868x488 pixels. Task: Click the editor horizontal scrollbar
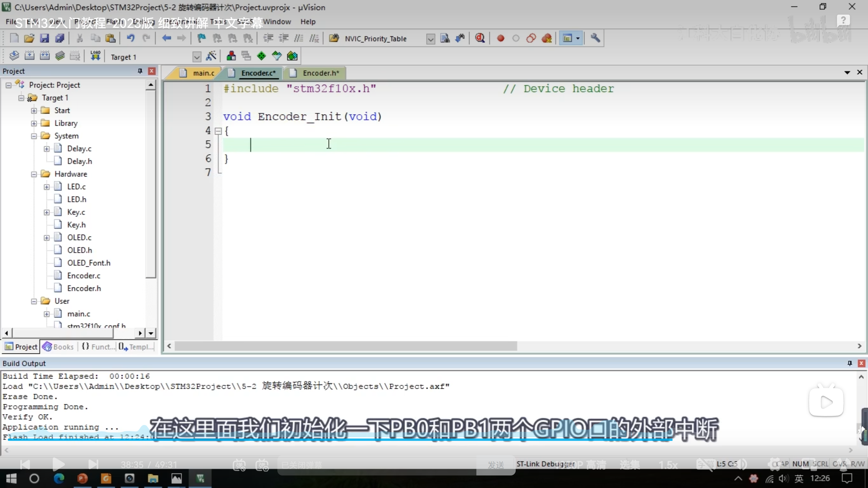tap(346, 346)
